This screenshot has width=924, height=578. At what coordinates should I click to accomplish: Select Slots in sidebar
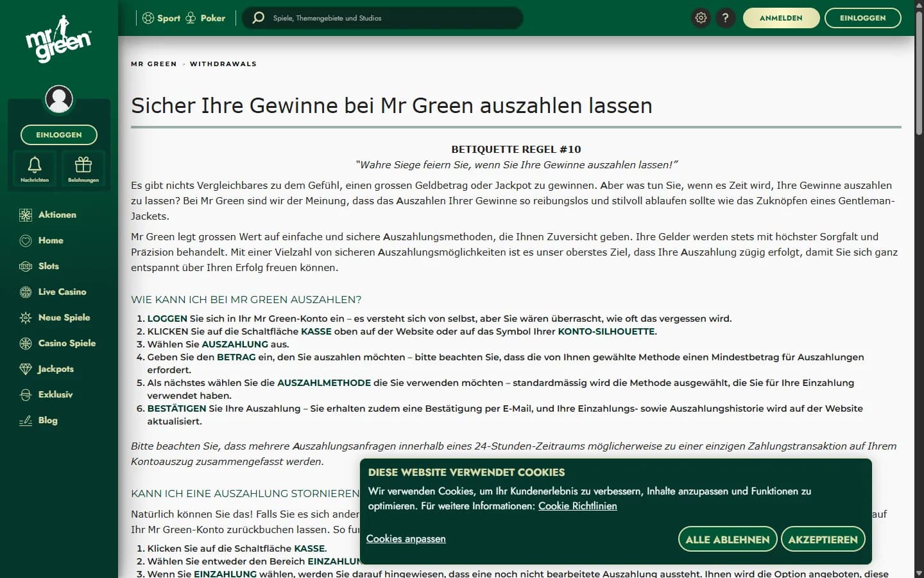[49, 266]
